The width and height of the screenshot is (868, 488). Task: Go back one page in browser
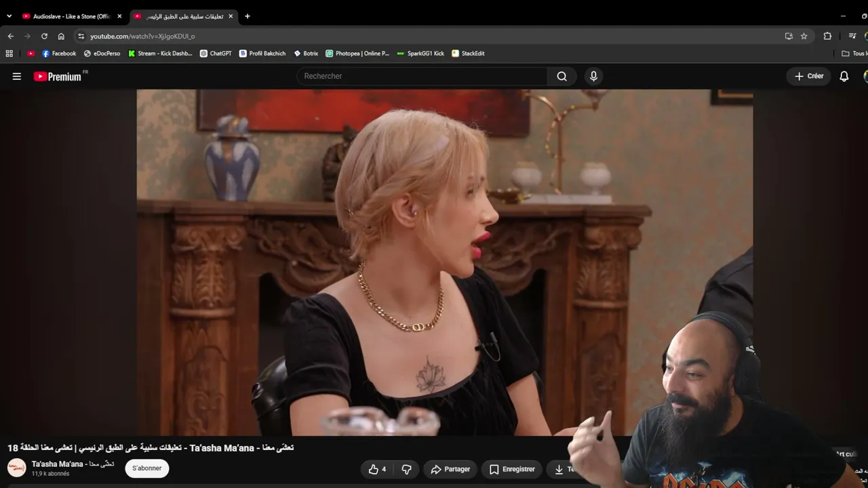[x=10, y=36]
